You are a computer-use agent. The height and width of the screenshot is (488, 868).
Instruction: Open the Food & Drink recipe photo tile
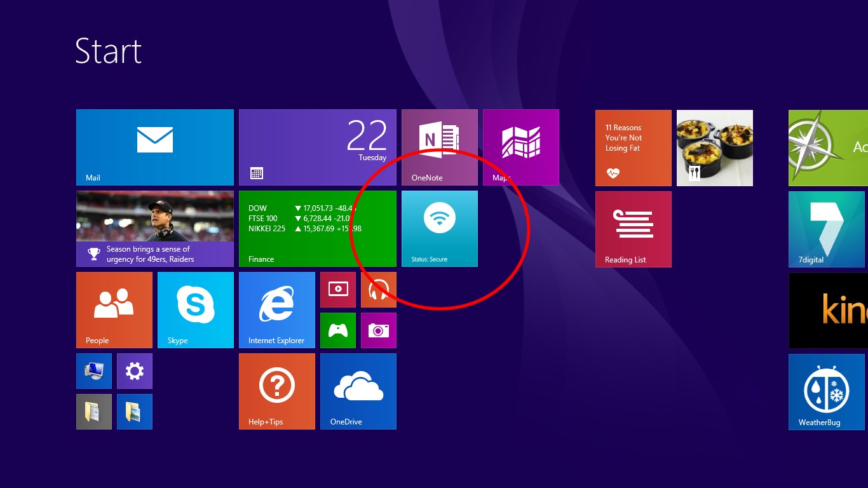[714, 147]
